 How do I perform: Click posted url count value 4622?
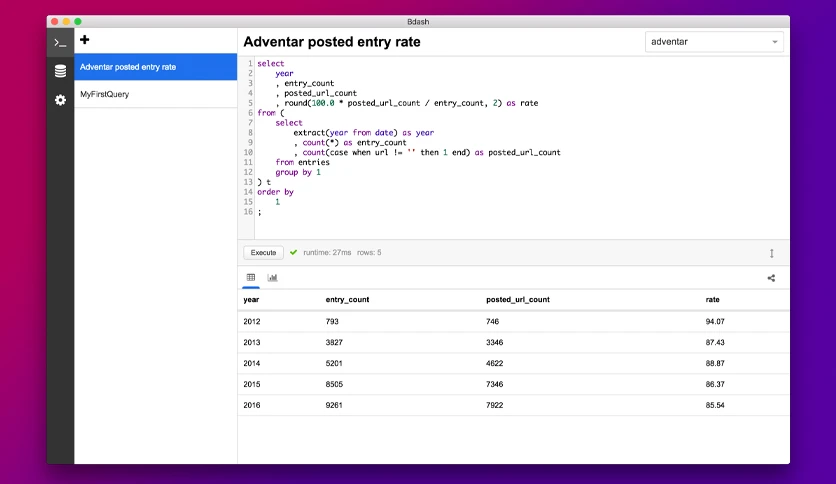(494, 363)
